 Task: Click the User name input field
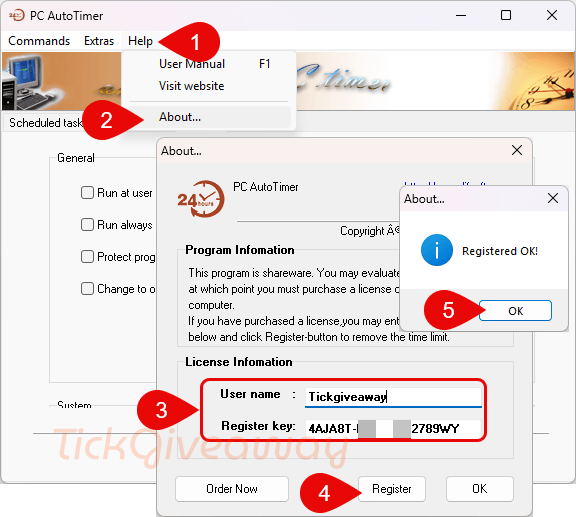coord(393,397)
